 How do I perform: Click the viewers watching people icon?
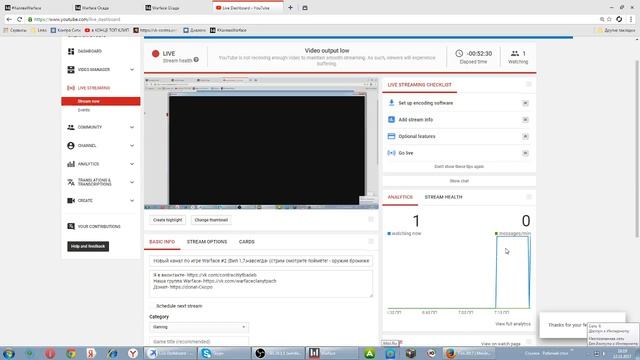click(515, 53)
